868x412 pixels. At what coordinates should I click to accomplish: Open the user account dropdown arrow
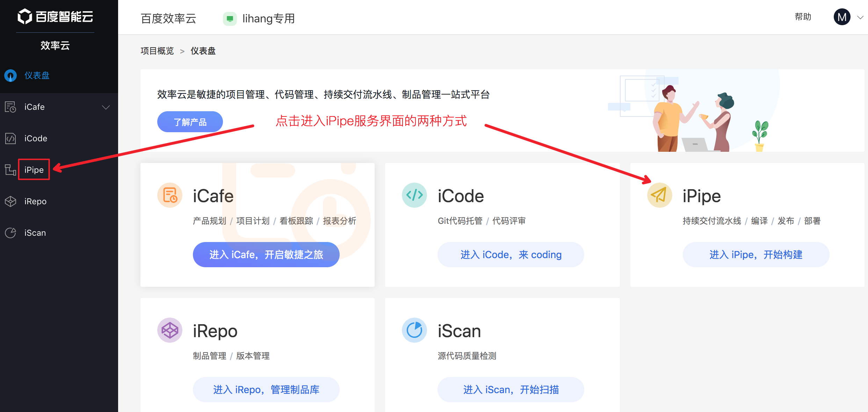coord(860,17)
